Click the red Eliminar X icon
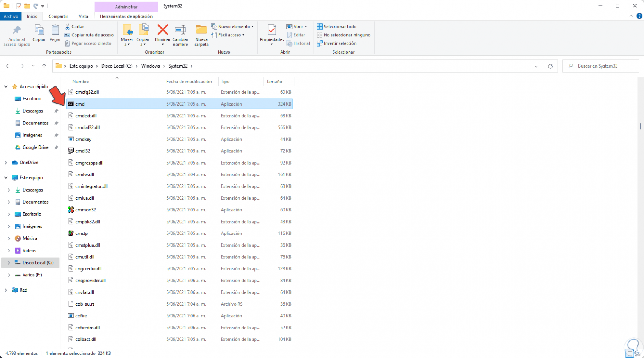Image resolution: width=644 pixels, height=358 pixels. click(x=163, y=30)
